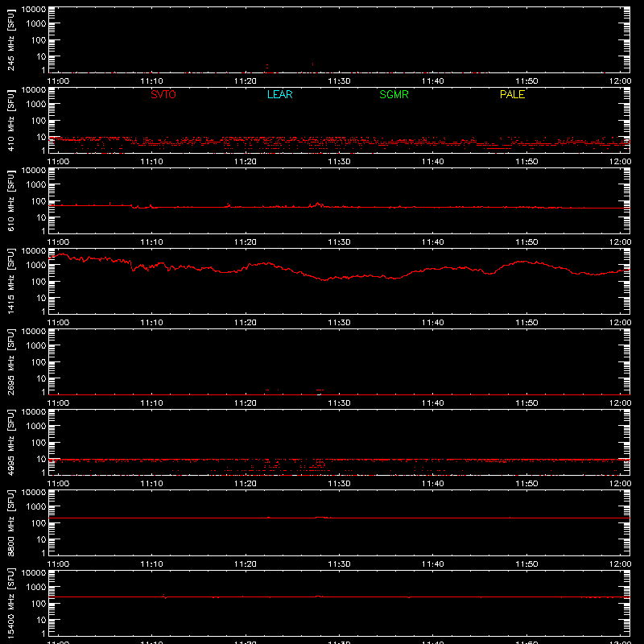Select the 245 MHz [SFU] axis title
The image size is (644, 644).
click(x=11, y=39)
